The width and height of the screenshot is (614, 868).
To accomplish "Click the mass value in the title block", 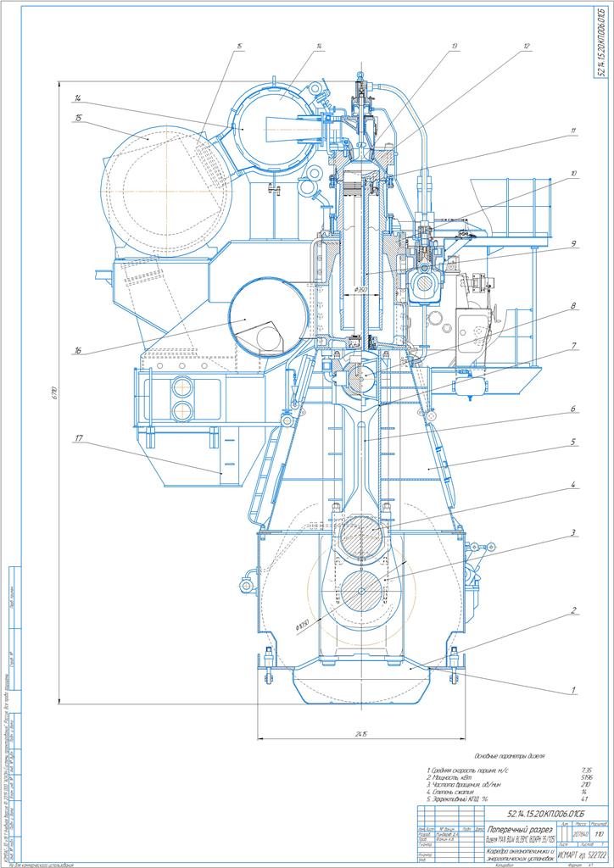I will point(582,834).
